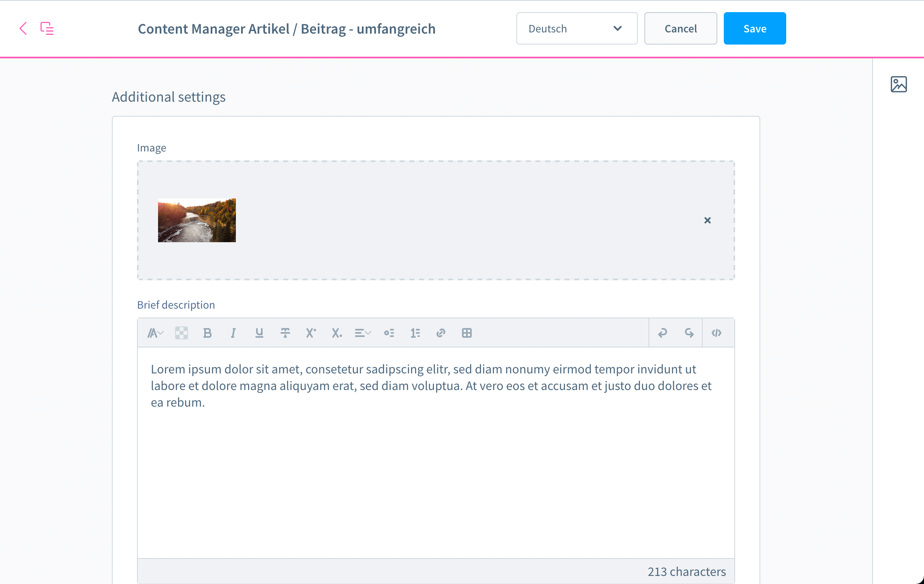Screen dimensions: 924x584
Task: Save the article
Action: pos(755,28)
